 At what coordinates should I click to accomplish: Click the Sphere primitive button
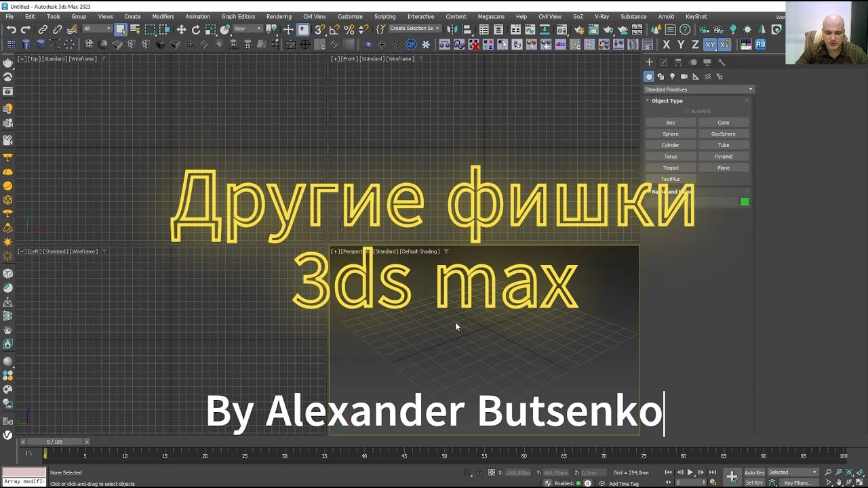point(671,134)
